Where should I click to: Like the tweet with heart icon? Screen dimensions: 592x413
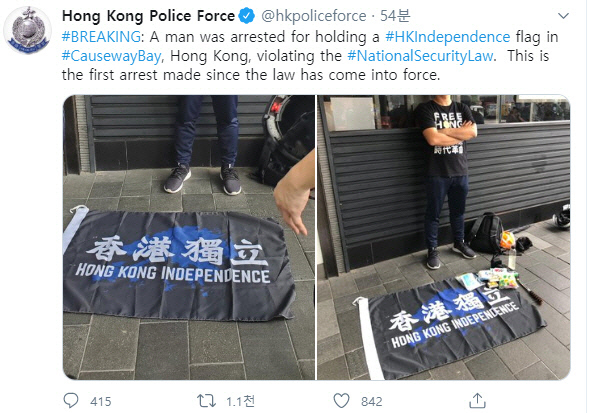[x=341, y=401]
